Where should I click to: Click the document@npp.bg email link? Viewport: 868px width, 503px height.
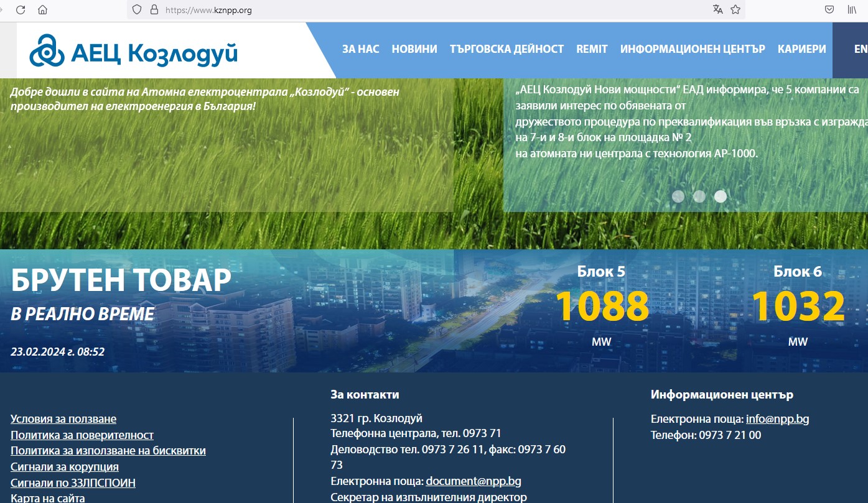pyautogui.click(x=474, y=481)
